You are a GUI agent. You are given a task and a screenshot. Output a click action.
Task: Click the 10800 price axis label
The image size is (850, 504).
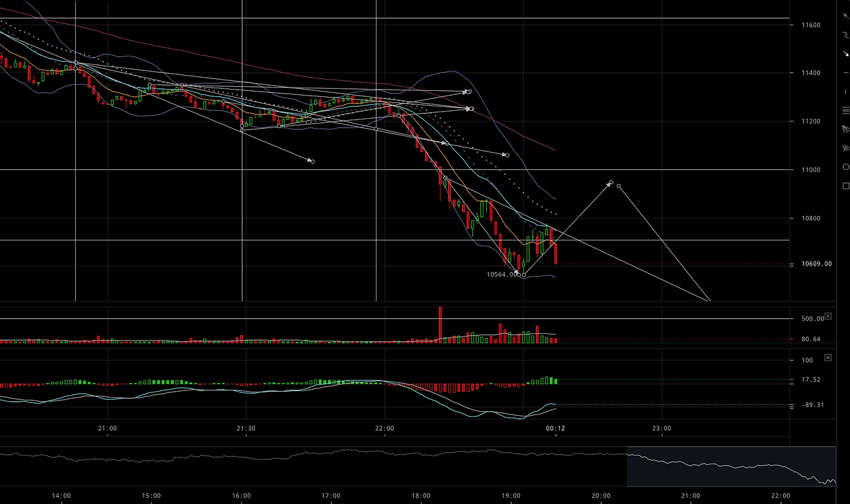tap(811, 218)
